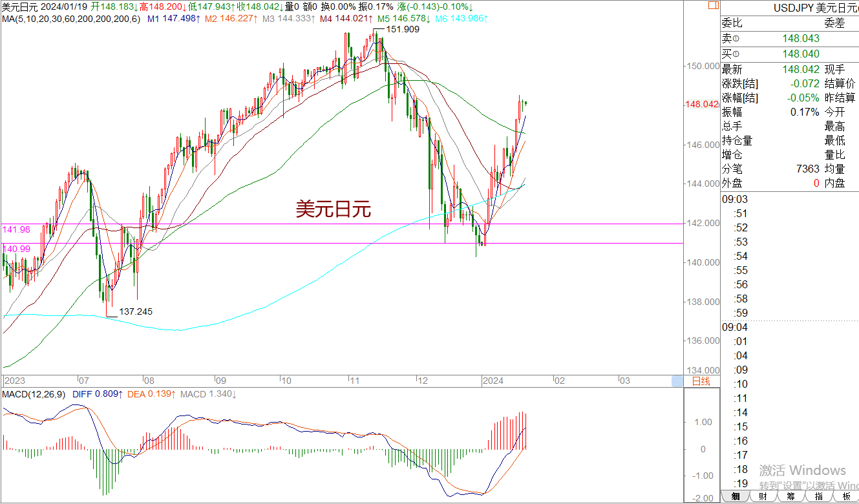Click the 09:03 tick time row
Screen dimensions: 859x504
coord(735,199)
